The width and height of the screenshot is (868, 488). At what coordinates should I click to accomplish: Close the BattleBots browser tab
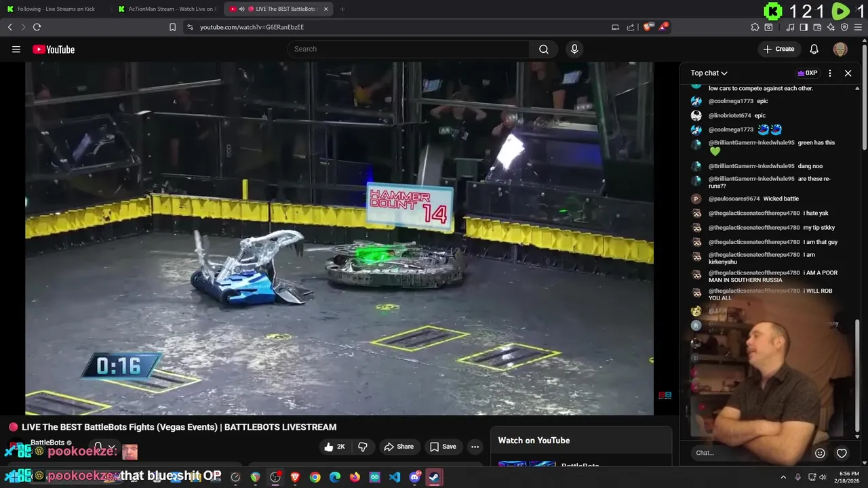[x=325, y=9]
